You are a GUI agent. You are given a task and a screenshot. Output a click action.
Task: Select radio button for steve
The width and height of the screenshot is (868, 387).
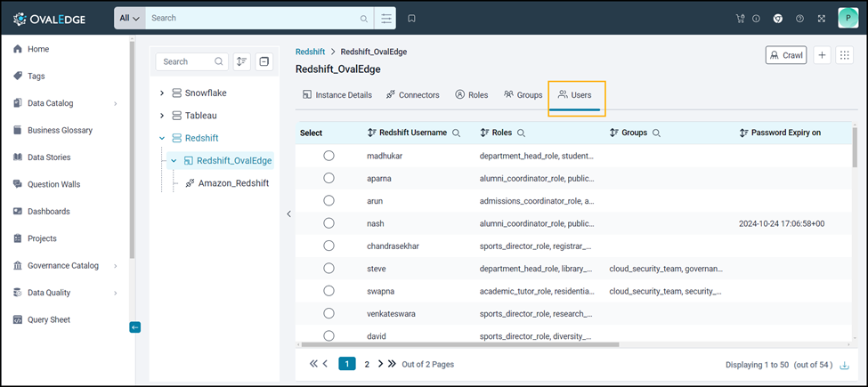[x=329, y=269]
